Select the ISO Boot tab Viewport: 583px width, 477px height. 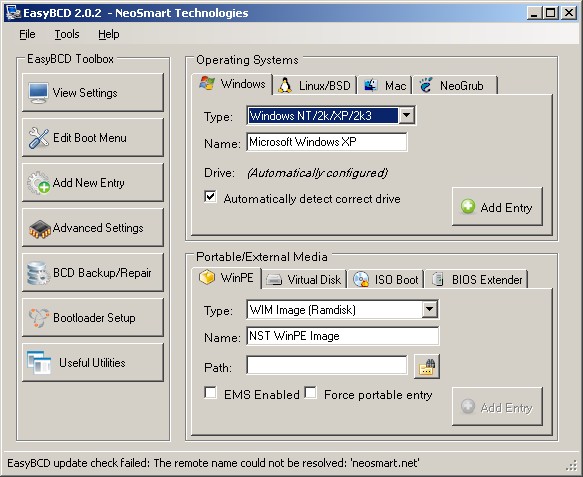[x=386, y=280]
